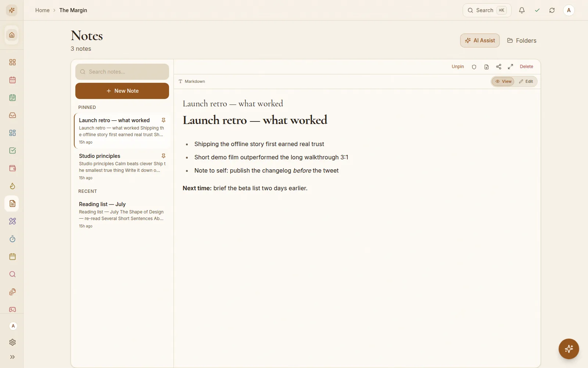Select the 'Reading list — July' note
588x368 pixels.
pyautogui.click(x=122, y=215)
